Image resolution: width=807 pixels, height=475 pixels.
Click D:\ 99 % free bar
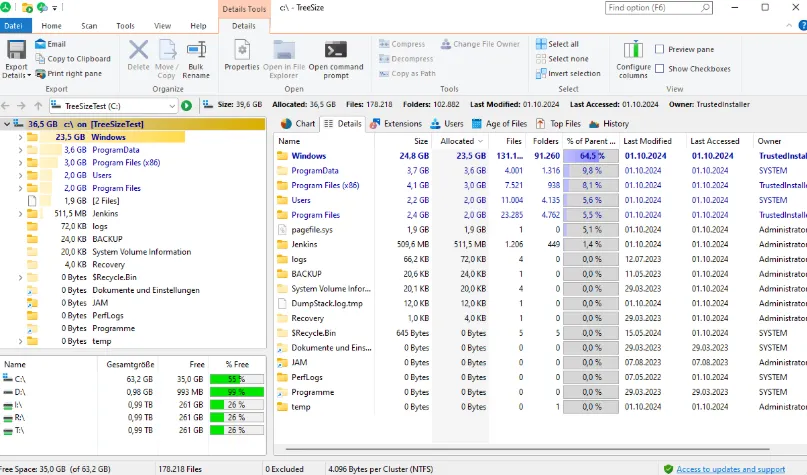click(x=237, y=392)
